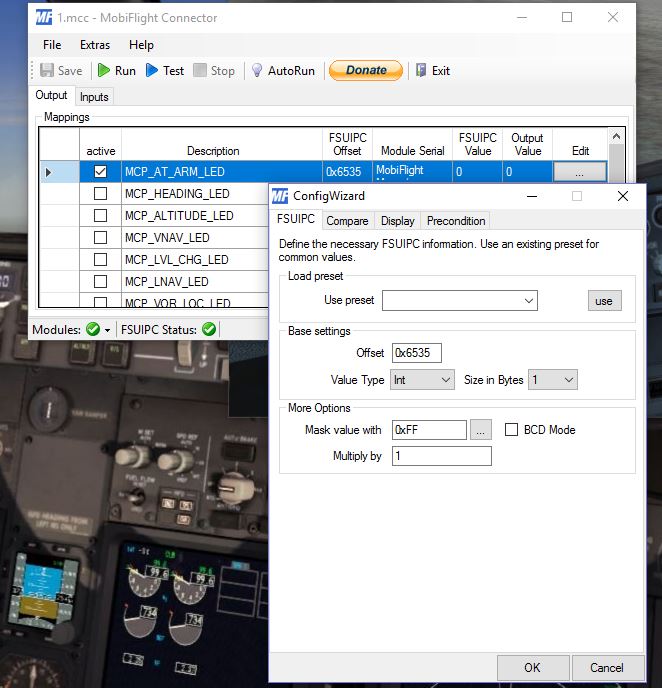The width and height of the screenshot is (662, 688).
Task: Click the green FSUIPC Status checkmark icon
Action: 209,329
